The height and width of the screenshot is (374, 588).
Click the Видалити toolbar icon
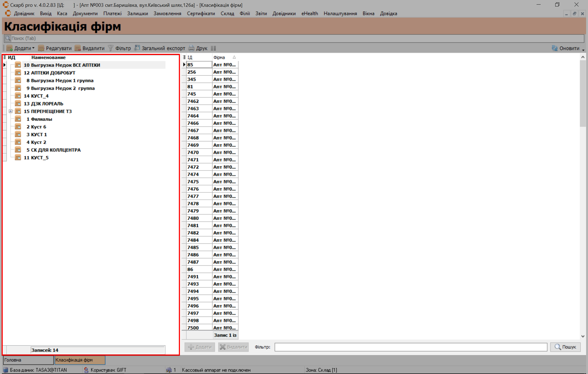point(78,48)
